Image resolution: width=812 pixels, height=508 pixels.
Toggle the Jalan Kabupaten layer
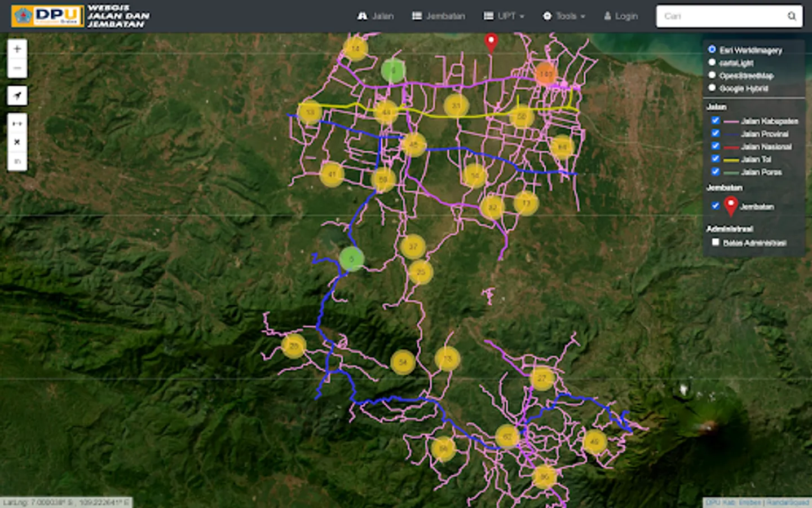point(716,121)
